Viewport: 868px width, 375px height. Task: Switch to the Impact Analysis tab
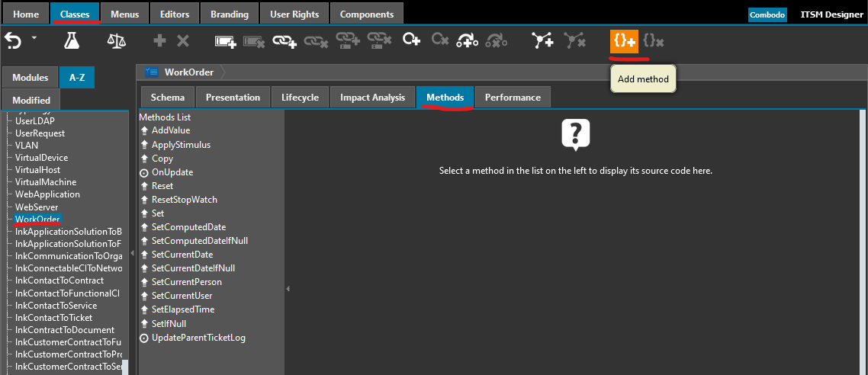coord(372,97)
